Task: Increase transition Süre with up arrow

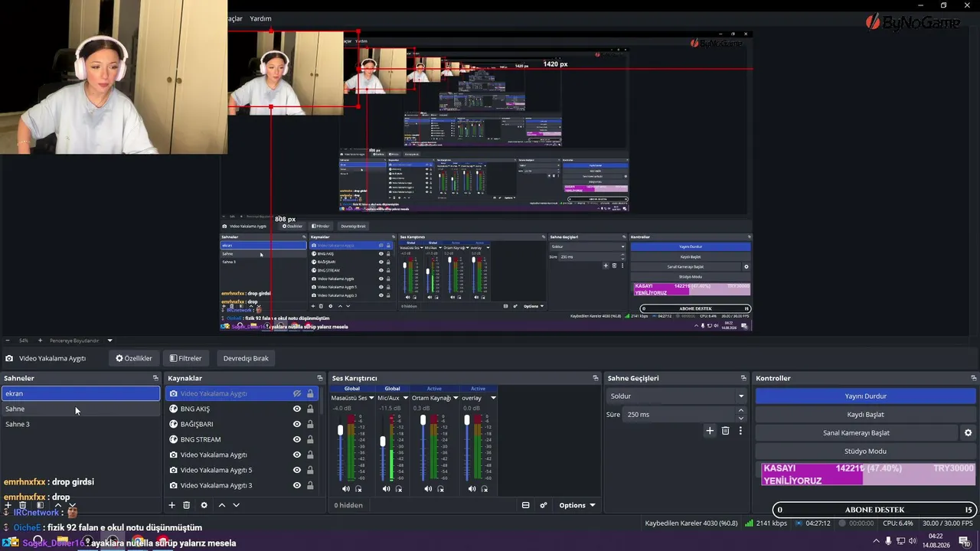Action: tap(740, 411)
